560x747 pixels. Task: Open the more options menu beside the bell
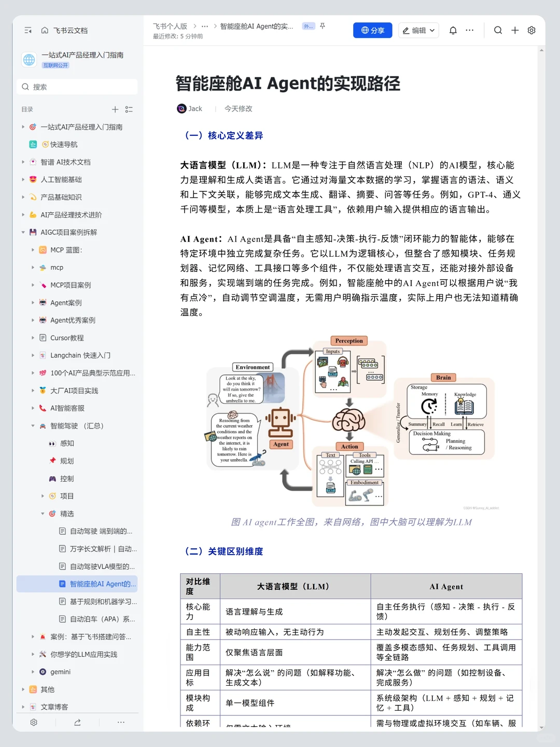tap(470, 31)
